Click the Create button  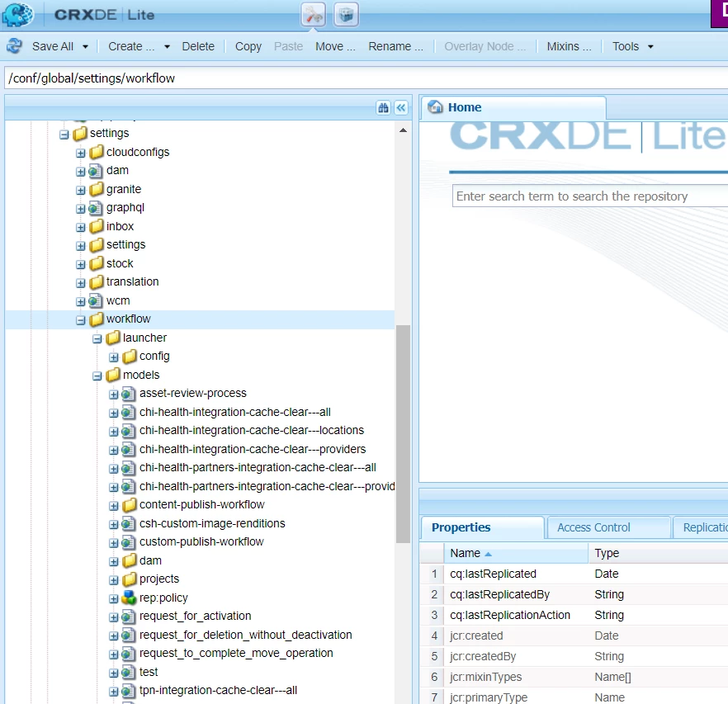coord(131,46)
